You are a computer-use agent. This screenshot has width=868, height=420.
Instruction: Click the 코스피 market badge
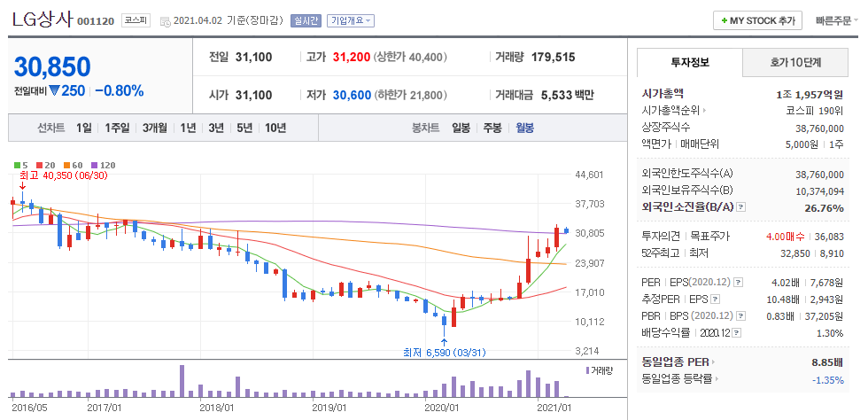point(136,20)
